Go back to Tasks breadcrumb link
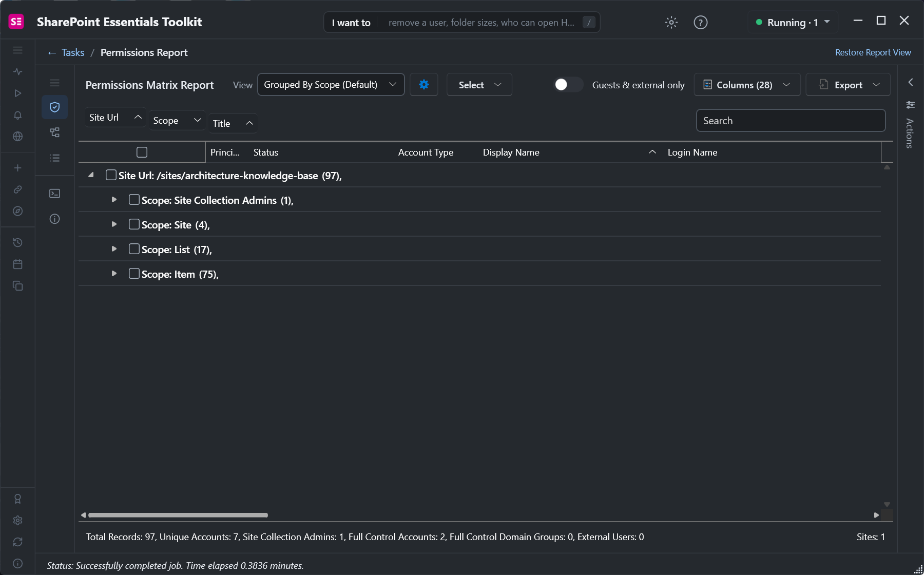924x575 pixels. (73, 52)
